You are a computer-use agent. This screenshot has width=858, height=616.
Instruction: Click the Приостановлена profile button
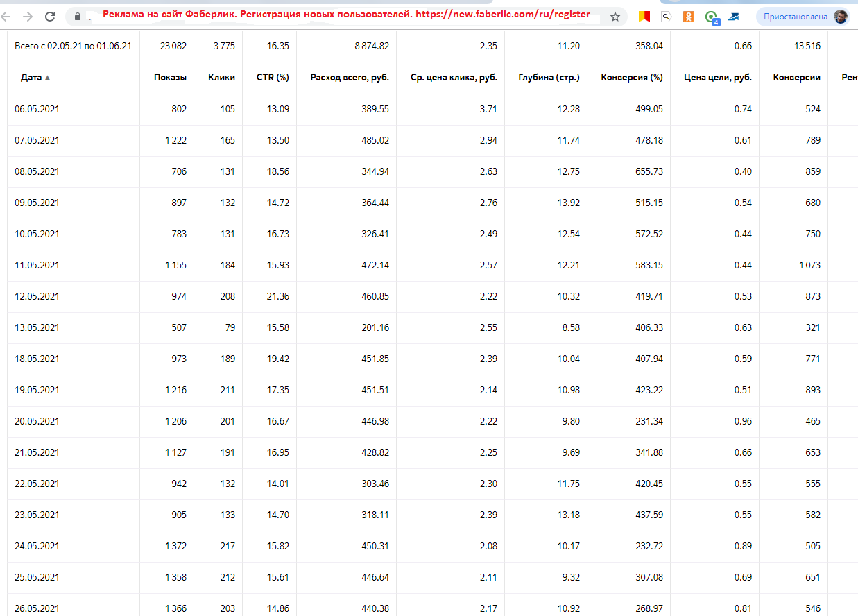pos(795,16)
